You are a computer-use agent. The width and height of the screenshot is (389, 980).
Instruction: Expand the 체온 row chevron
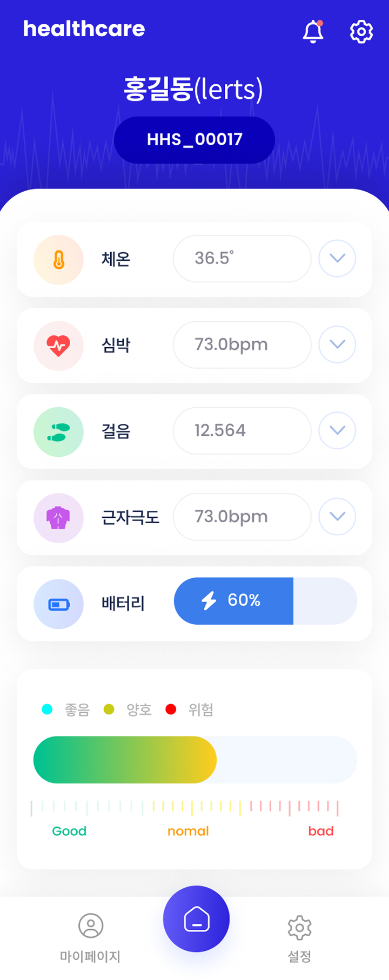tap(337, 259)
